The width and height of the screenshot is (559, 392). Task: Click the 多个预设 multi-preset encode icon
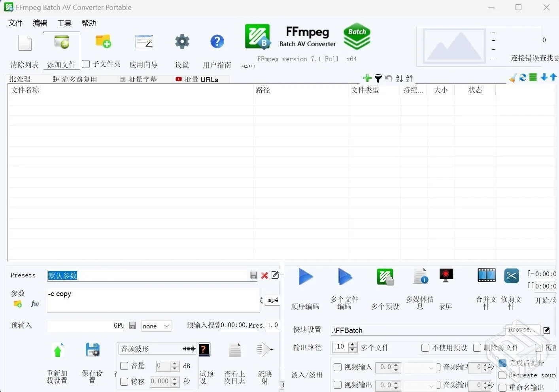385,277
